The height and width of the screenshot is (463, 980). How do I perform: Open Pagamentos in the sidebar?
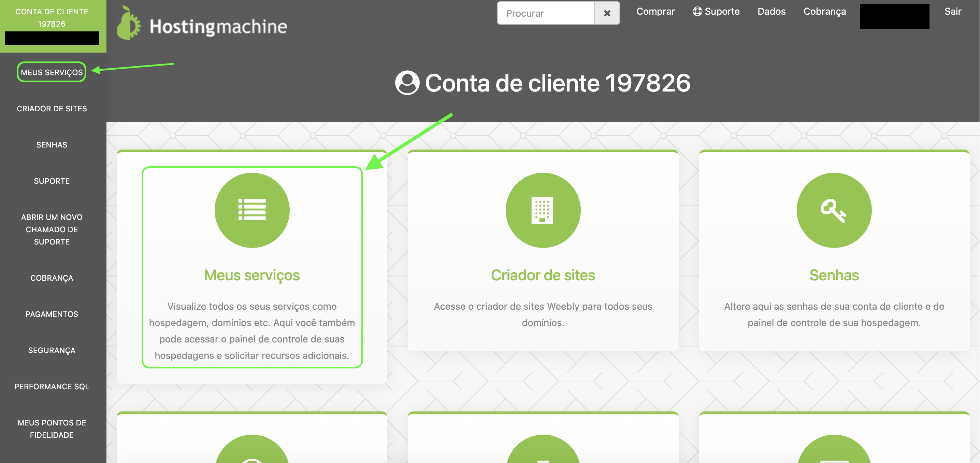point(52,314)
